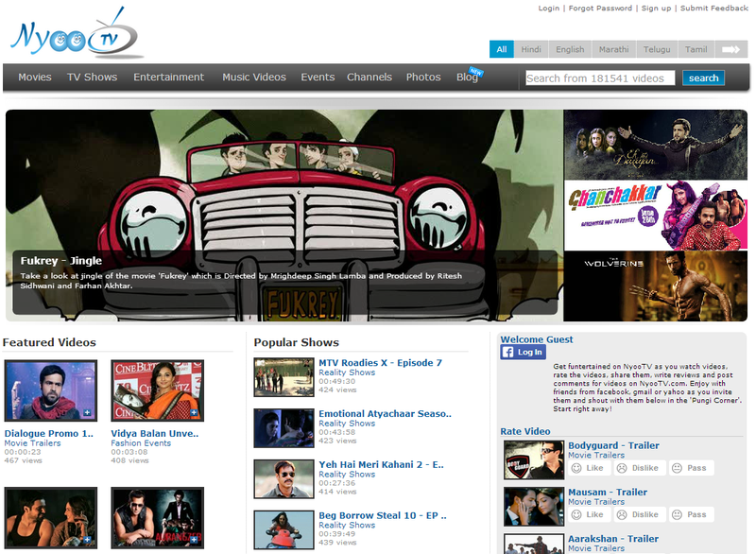Open the Wolverine banner thumbnail

[656, 286]
